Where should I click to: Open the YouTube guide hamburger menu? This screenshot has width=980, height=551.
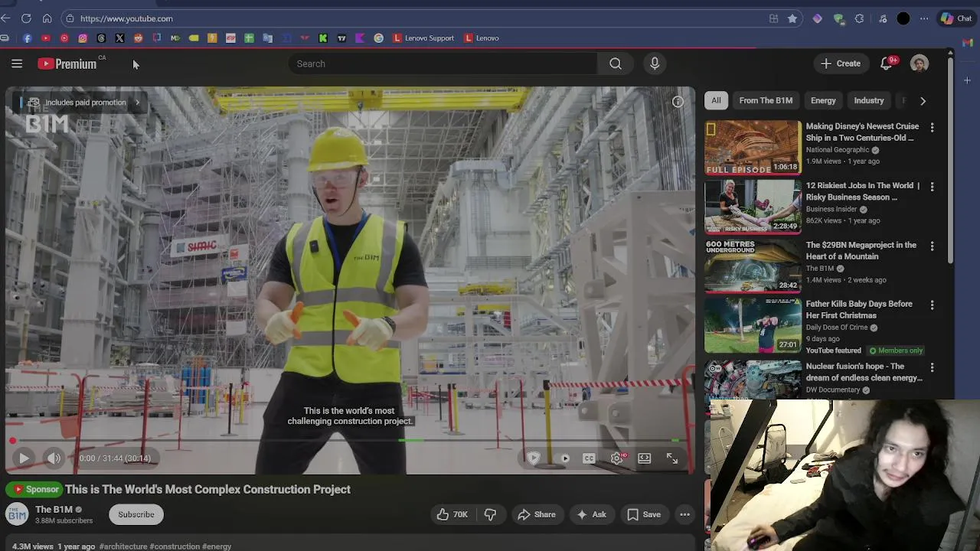point(17,64)
